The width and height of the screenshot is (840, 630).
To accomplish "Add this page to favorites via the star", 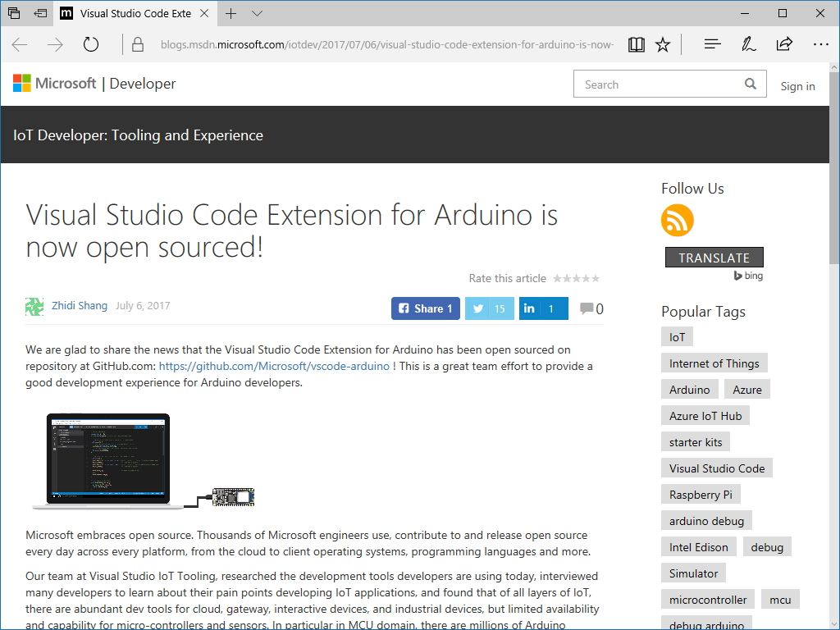I will coord(662,43).
